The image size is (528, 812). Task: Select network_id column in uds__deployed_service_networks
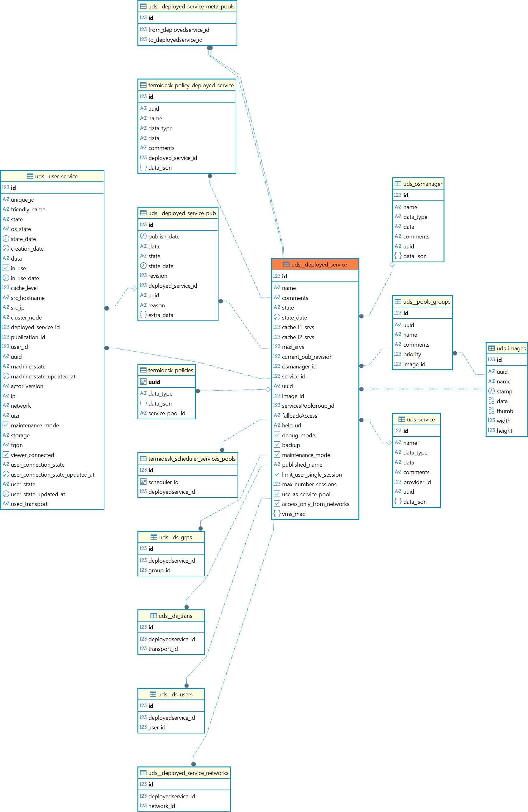pos(161,805)
